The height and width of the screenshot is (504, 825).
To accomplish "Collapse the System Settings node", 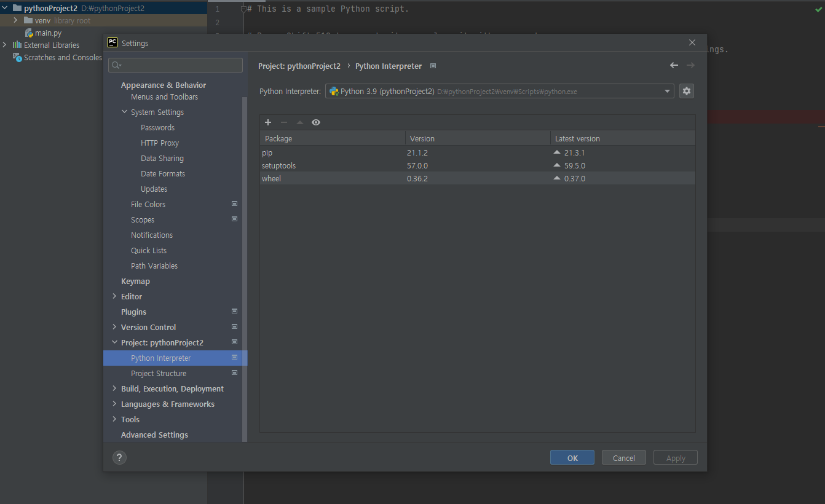I will tap(124, 112).
